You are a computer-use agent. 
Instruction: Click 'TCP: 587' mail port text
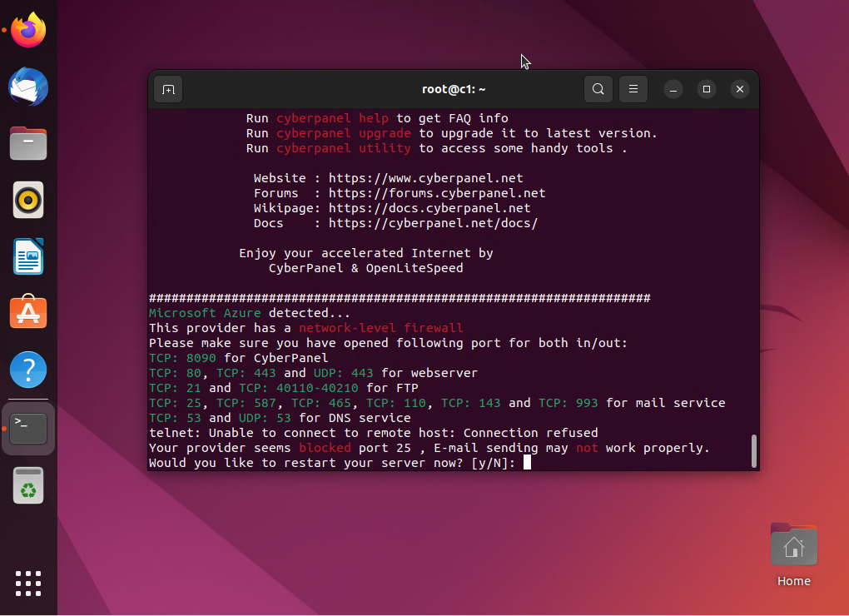point(246,403)
